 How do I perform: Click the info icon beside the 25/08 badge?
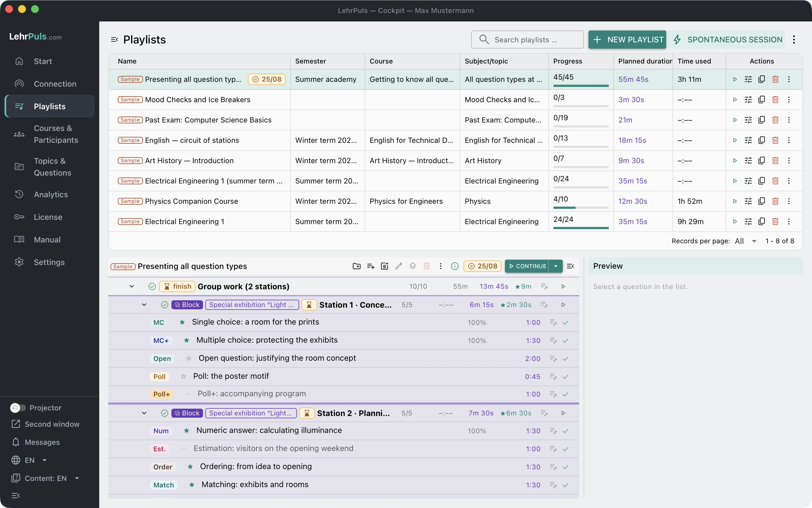pos(455,266)
